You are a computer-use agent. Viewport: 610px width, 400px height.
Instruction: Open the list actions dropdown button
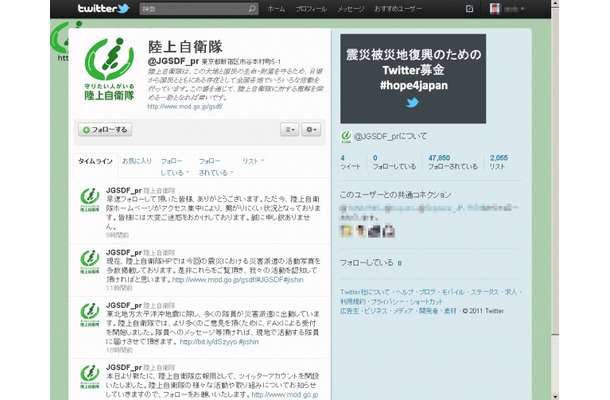pyautogui.click(x=289, y=130)
